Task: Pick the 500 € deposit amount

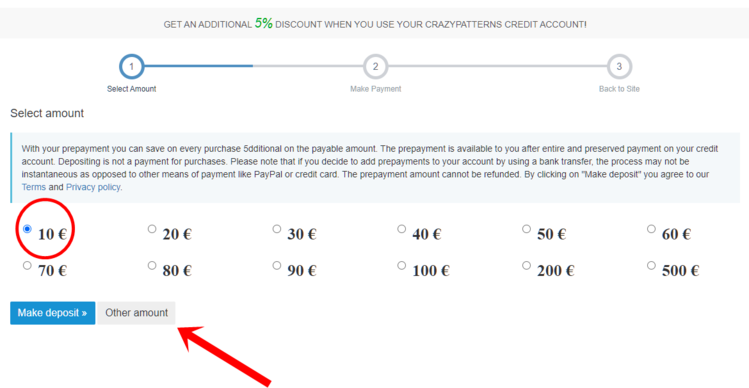Action: 651,265
